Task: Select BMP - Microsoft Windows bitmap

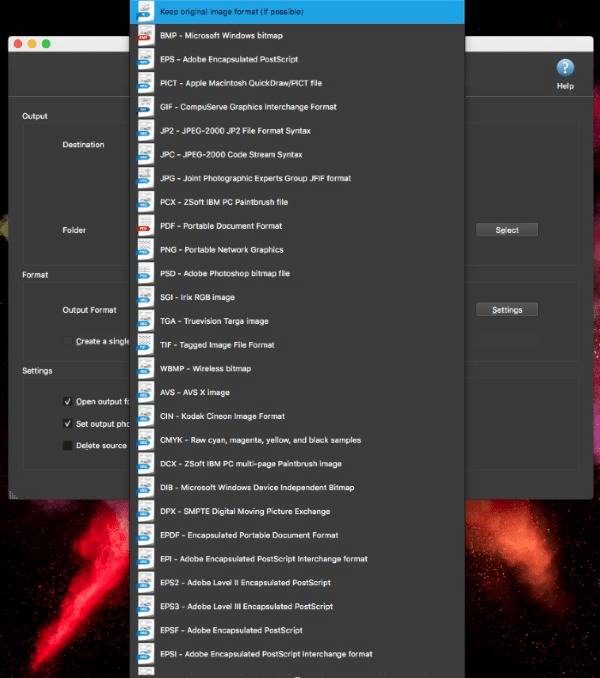Action: (297, 35)
